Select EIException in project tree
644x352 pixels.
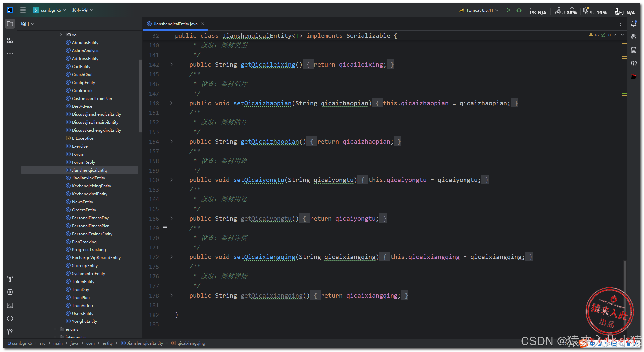tap(83, 138)
